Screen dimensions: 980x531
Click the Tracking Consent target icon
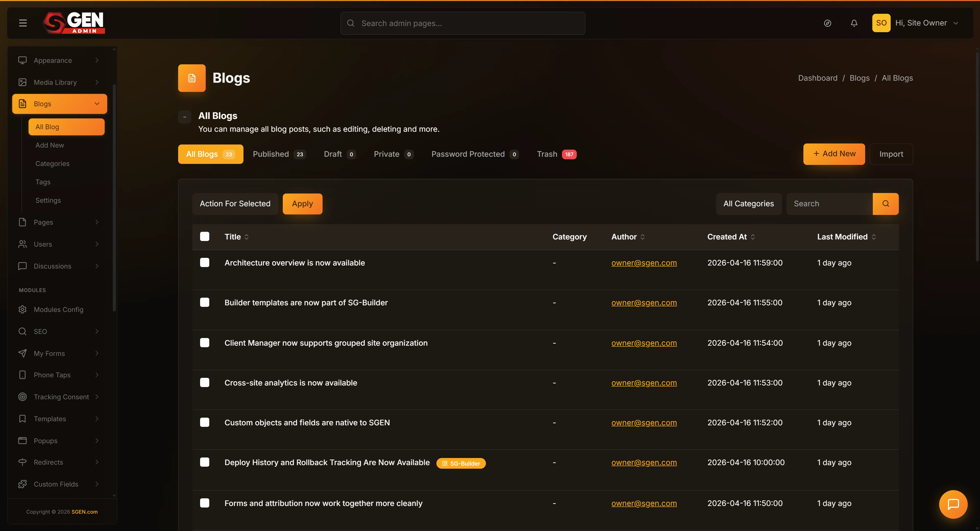[x=22, y=397]
